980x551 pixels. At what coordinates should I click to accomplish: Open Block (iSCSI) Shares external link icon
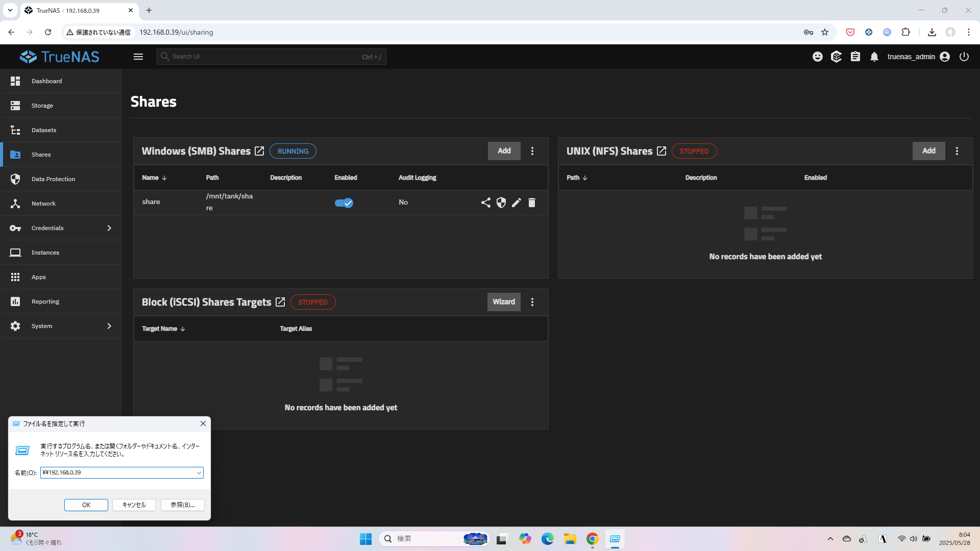point(280,302)
